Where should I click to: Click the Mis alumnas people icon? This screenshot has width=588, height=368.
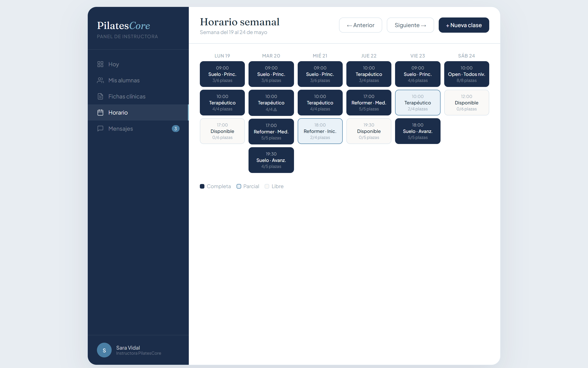[100, 80]
